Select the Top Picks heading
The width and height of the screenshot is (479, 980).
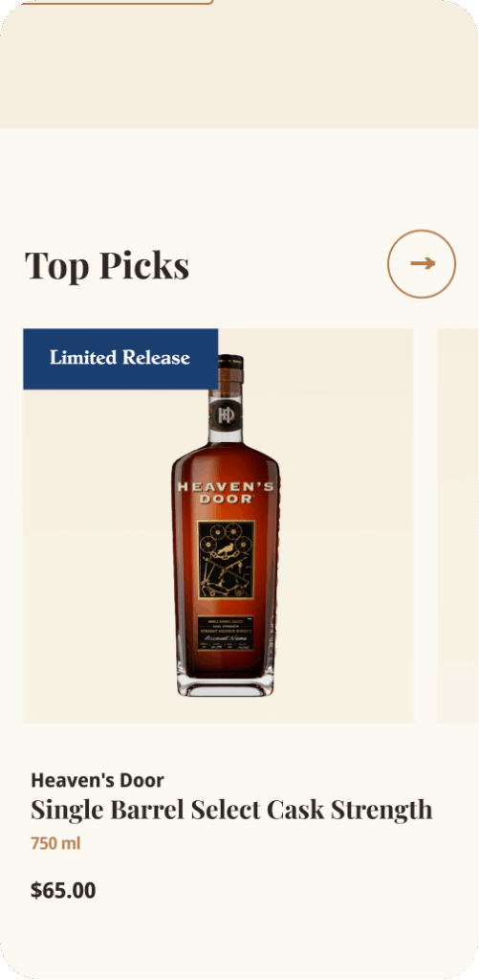pyautogui.click(x=107, y=266)
